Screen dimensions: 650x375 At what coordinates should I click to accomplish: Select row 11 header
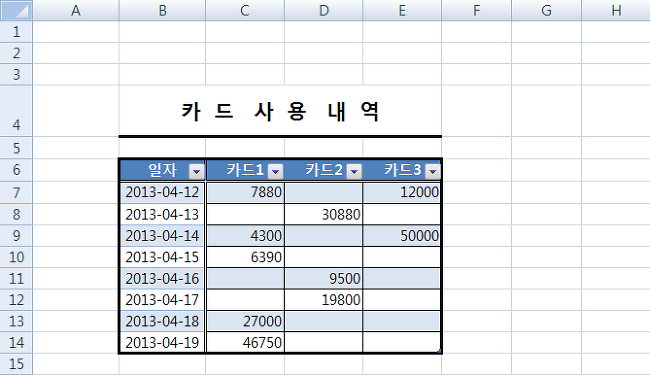click(16, 278)
